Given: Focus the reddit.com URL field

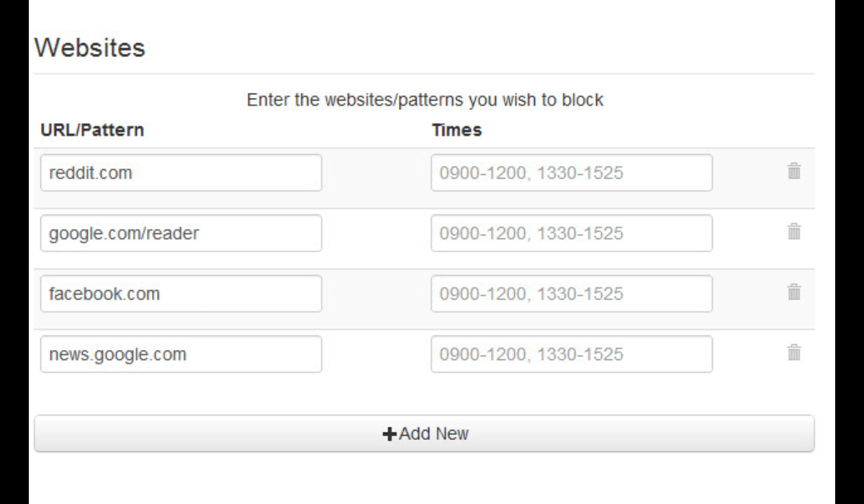Looking at the screenshot, I should (x=181, y=173).
